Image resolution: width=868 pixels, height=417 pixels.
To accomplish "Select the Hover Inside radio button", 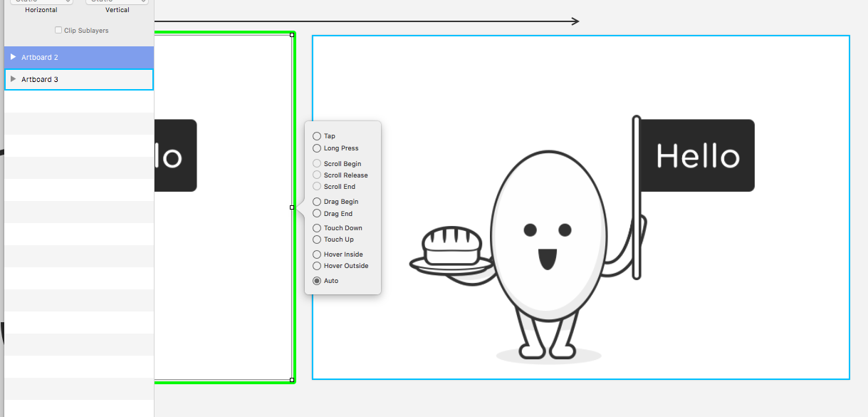I will tap(317, 254).
